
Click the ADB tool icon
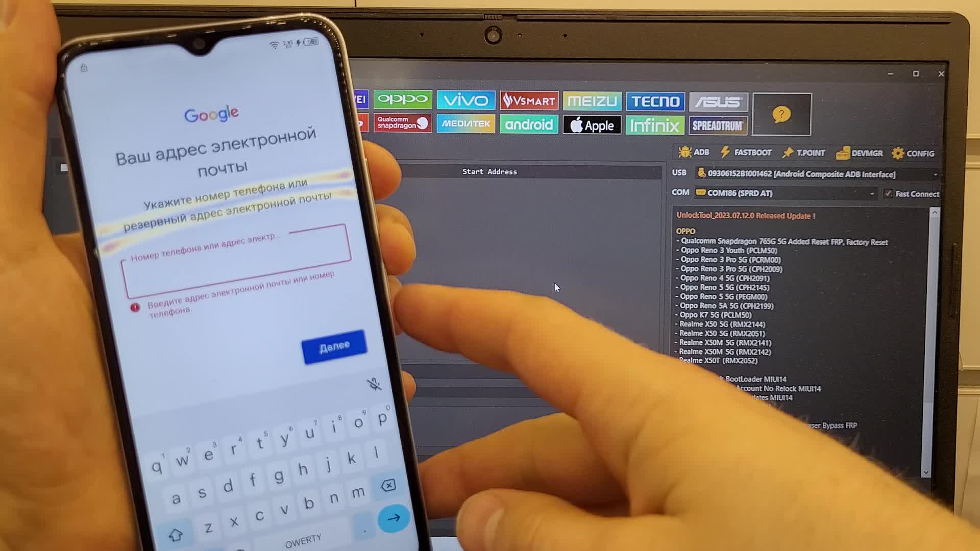point(693,152)
